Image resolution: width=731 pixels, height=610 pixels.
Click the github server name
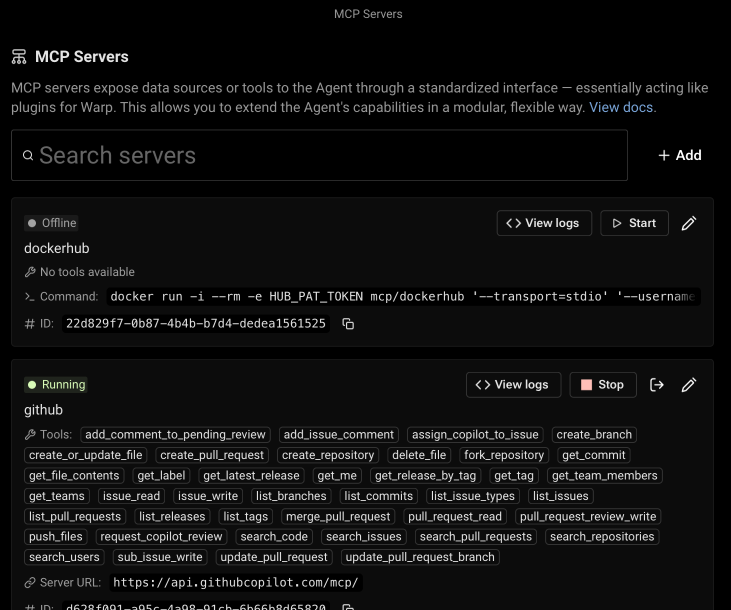(43, 410)
